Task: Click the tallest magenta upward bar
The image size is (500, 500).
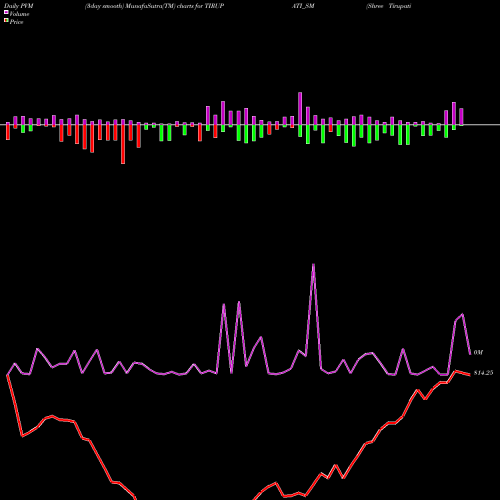Action: (300, 108)
